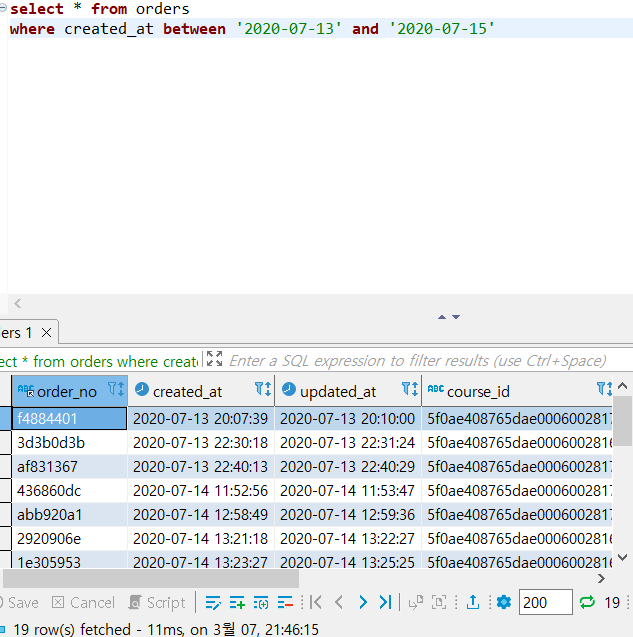Select created_at cell 2020-07-13 22:30:18
The image size is (633, 637).
(x=201, y=442)
